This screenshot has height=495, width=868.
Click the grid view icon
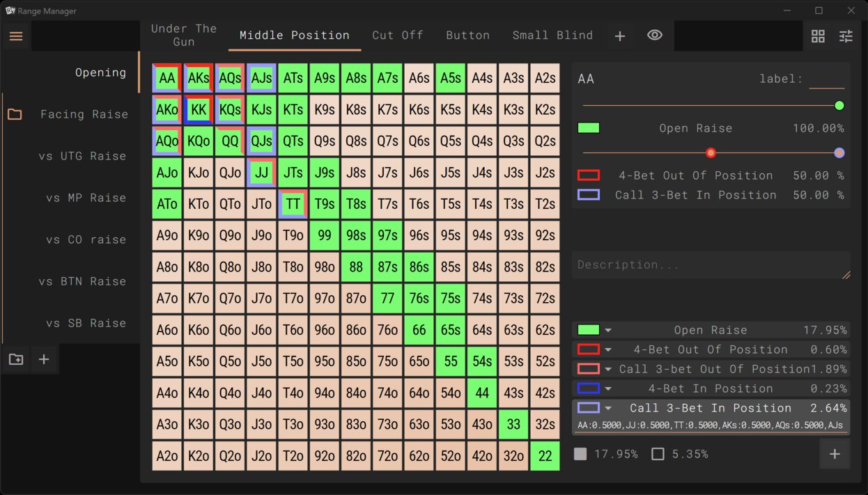[818, 36]
